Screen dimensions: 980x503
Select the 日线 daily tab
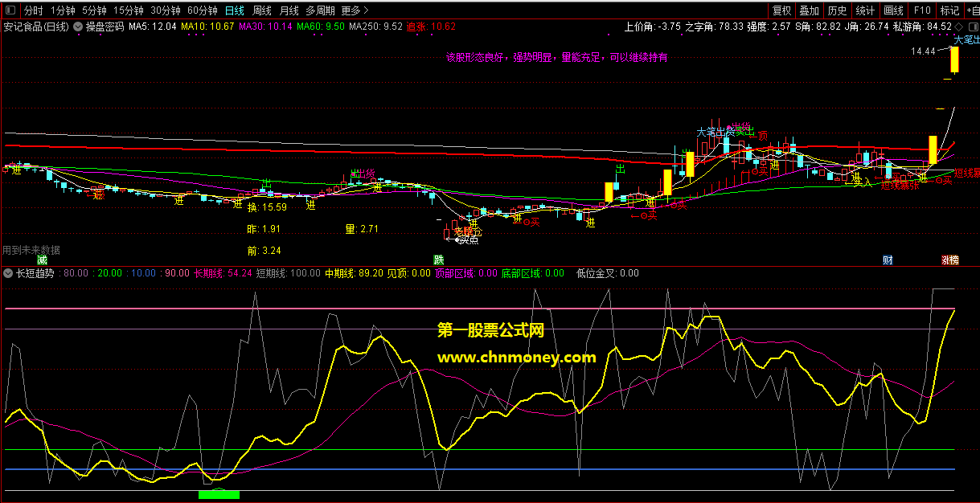(235, 10)
